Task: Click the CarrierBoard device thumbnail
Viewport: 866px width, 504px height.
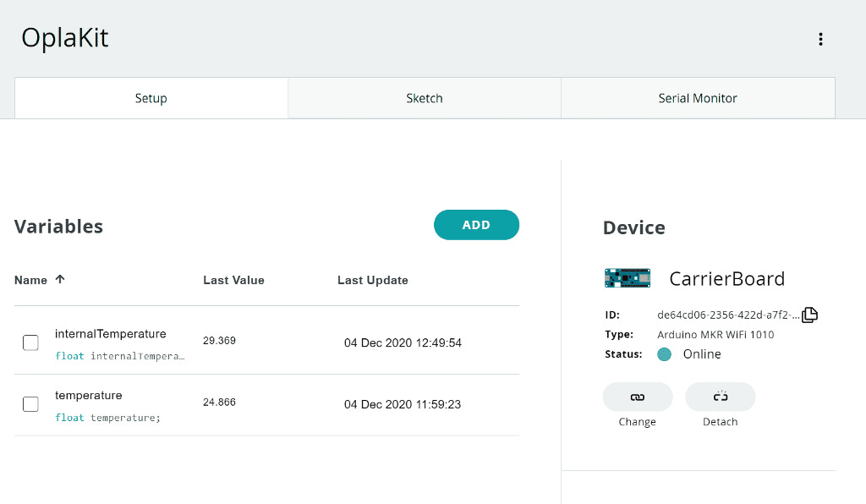Action: coord(628,278)
